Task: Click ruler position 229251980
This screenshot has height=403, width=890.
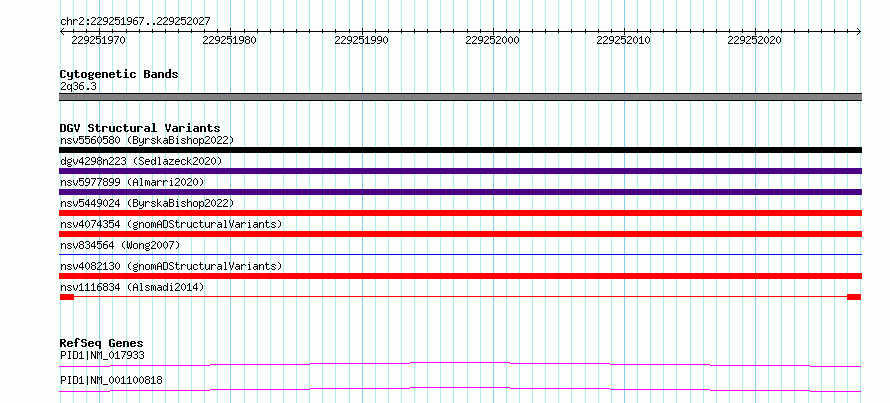Action: point(229,40)
